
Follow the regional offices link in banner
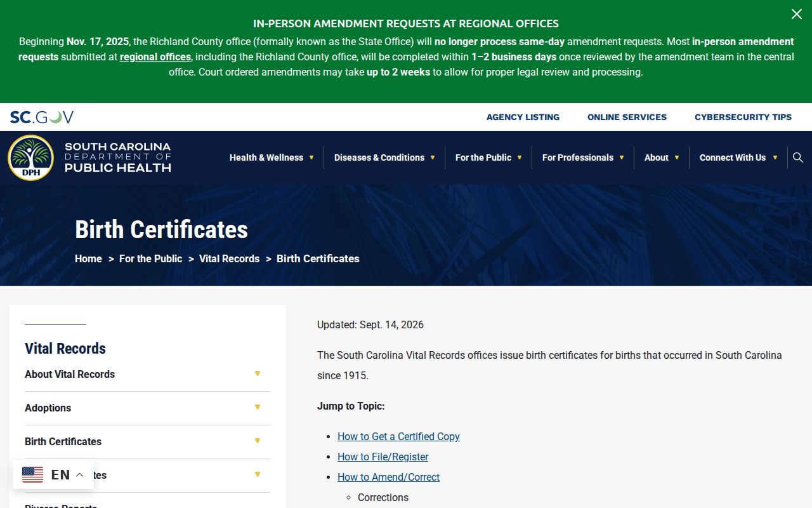click(x=155, y=57)
